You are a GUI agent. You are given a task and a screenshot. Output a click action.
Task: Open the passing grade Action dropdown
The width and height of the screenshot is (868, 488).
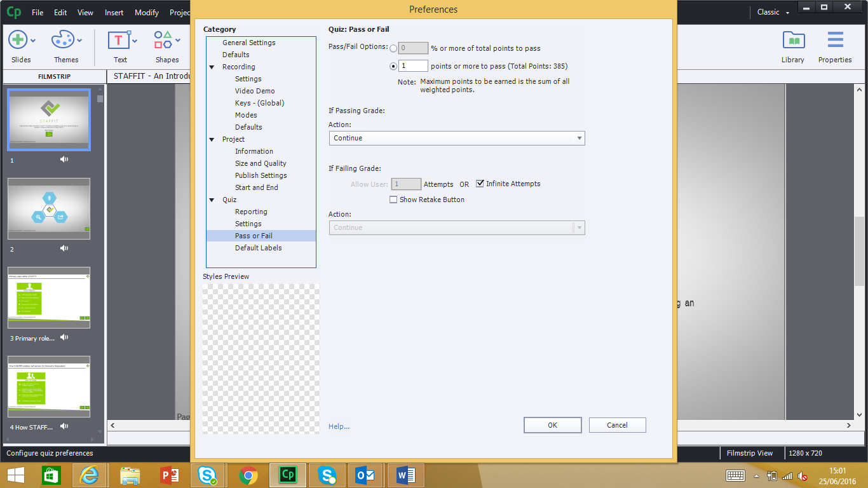(x=457, y=138)
